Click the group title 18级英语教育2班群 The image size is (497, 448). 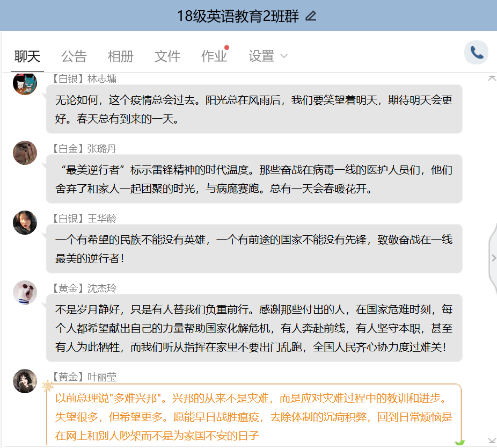click(x=238, y=16)
